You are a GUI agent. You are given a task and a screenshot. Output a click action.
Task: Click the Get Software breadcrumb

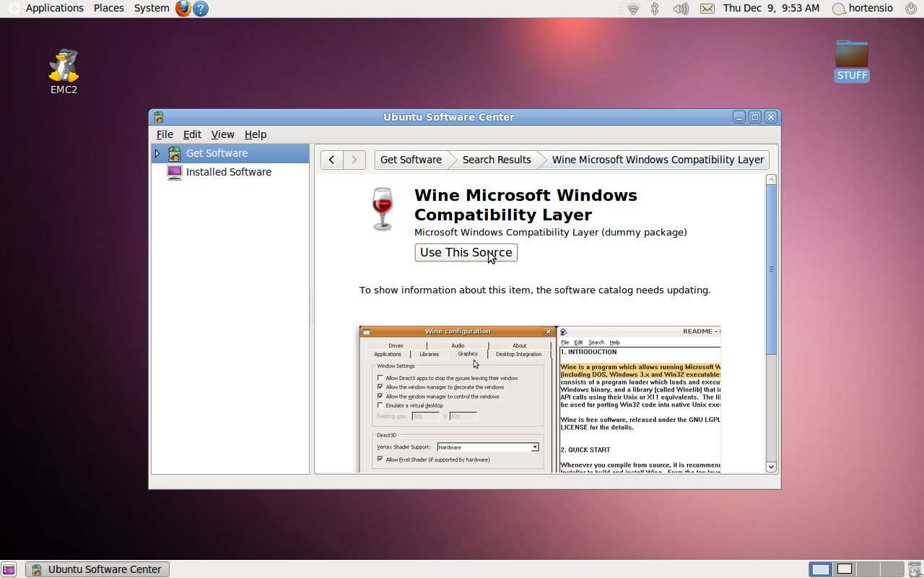(411, 160)
